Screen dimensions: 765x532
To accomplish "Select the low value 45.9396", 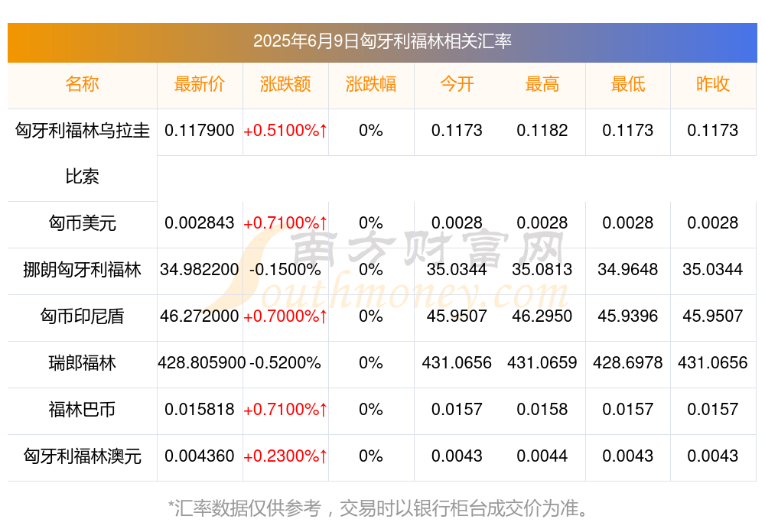I will tap(628, 316).
